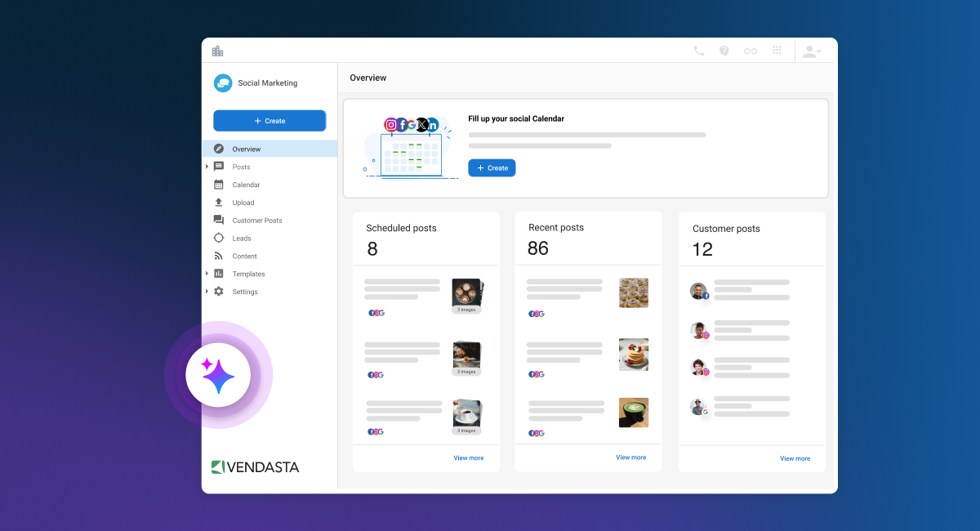The image size is (980, 531).
Task: Click the infinity loop icon
Action: pos(750,51)
